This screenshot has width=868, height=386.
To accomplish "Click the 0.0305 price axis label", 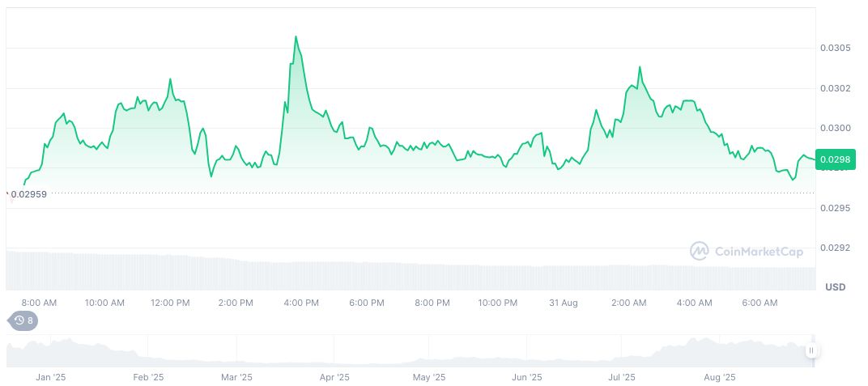I will 834,49.
